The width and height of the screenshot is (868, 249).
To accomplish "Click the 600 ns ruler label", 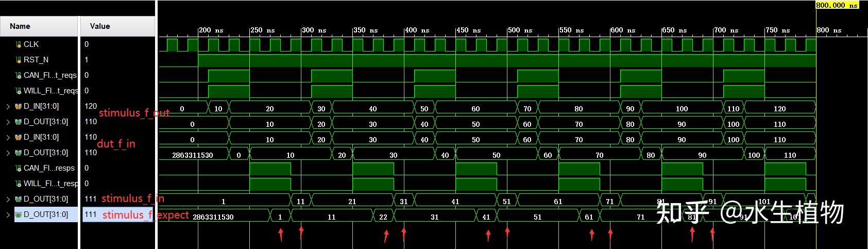I will point(623,30).
